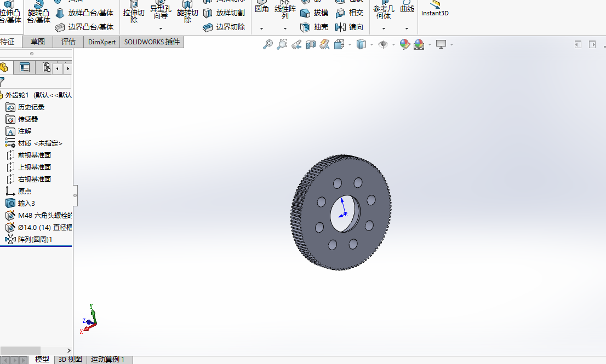Viewport: 606px width, 364px height.
Task: Select the 旋转切除 revolved cut tool
Action: pos(187,13)
